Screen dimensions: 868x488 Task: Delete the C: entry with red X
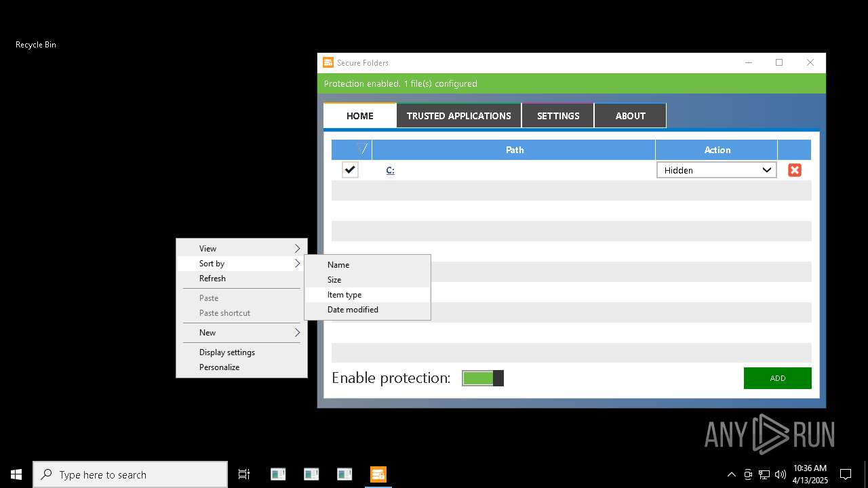coord(794,170)
